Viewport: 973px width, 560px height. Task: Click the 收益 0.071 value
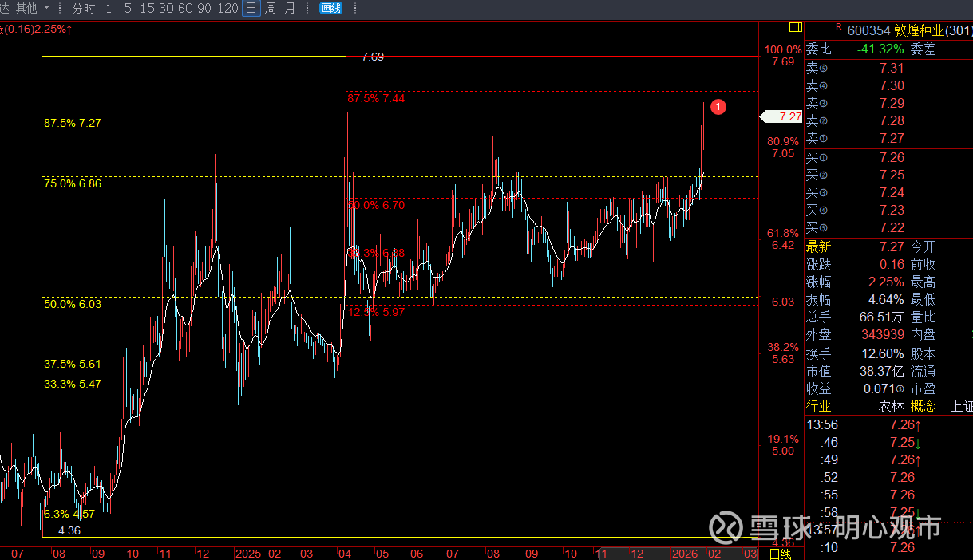click(x=884, y=388)
